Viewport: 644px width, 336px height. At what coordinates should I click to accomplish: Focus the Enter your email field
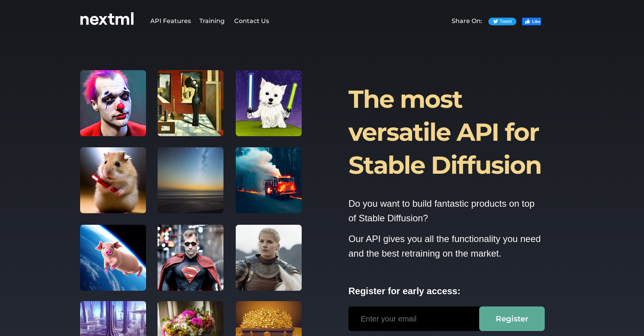pyautogui.click(x=414, y=319)
